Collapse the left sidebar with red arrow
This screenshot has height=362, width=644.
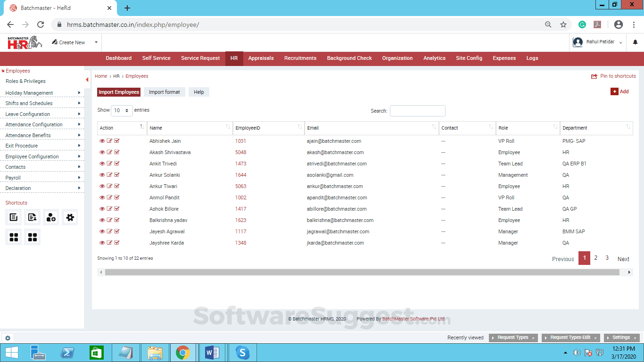pos(87,80)
